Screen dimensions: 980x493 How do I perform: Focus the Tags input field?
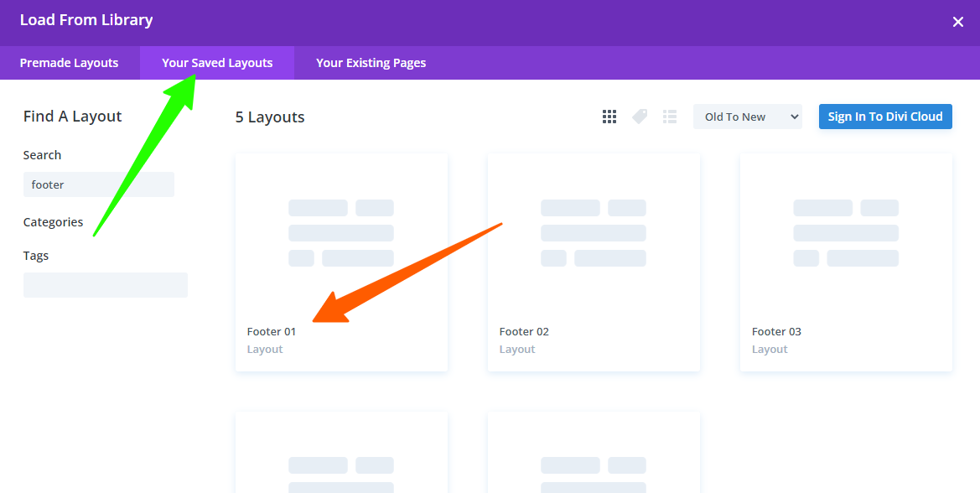(x=105, y=285)
